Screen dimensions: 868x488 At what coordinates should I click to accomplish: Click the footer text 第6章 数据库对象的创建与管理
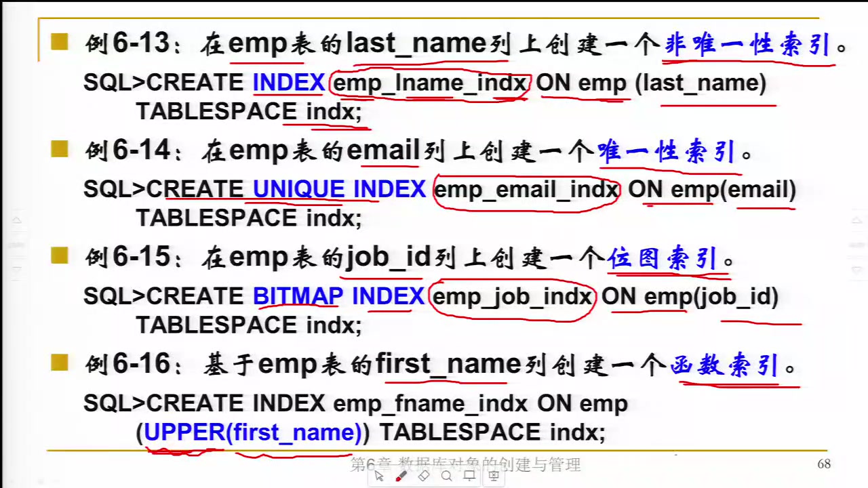pyautogui.click(x=465, y=465)
